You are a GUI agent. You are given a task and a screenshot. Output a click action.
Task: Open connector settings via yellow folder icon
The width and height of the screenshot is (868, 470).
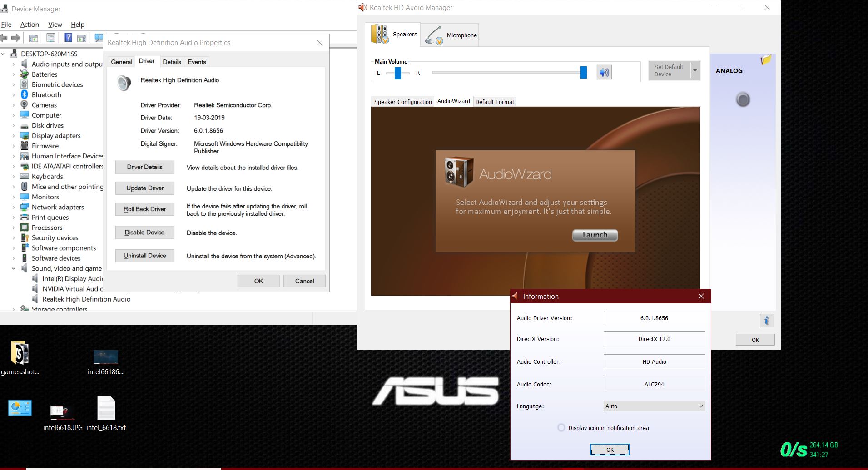(766, 59)
